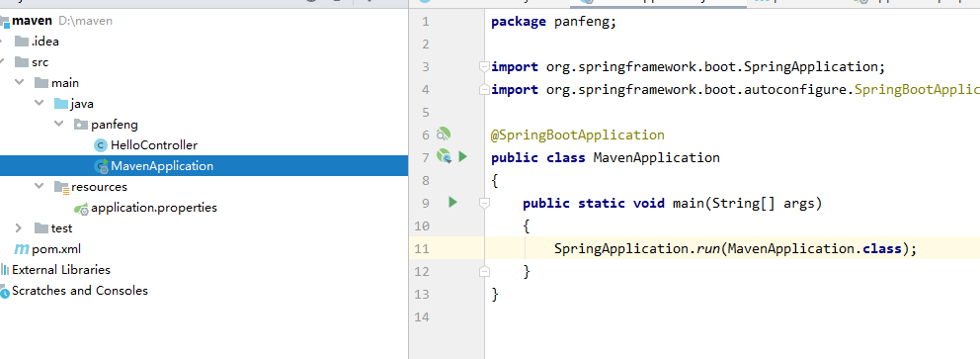Click the D:\maven path label
Viewport: 980px width, 359px height.
[x=86, y=21]
